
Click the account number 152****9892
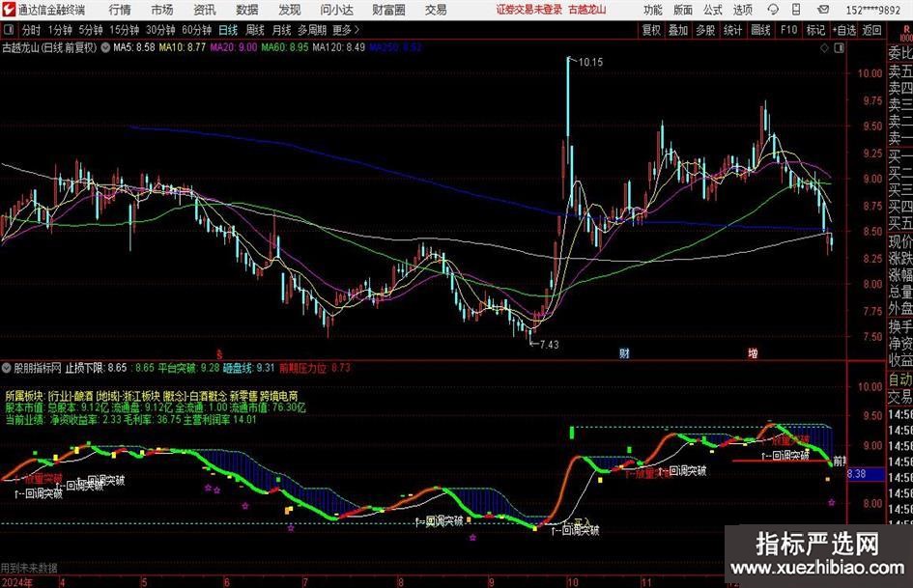872,10
